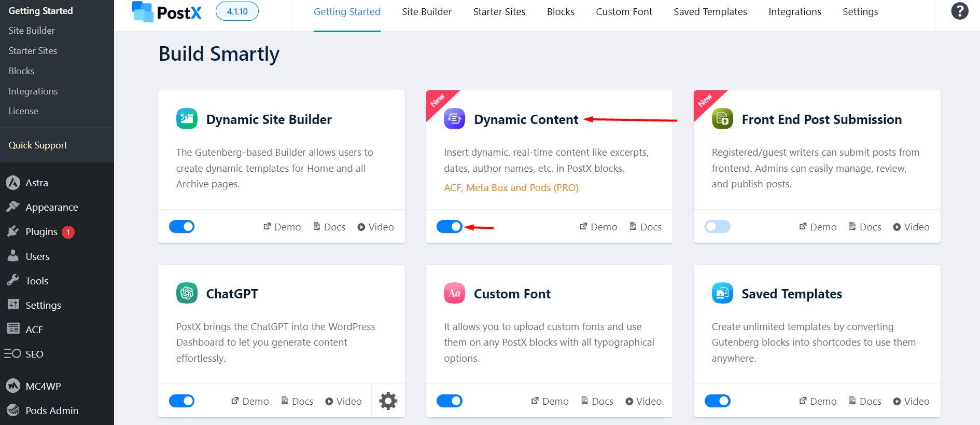The height and width of the screenshot is (425, 980).
Task: Click the Appearance paintbrush icon
Action: pyautogui.click(x=13, y=207)
